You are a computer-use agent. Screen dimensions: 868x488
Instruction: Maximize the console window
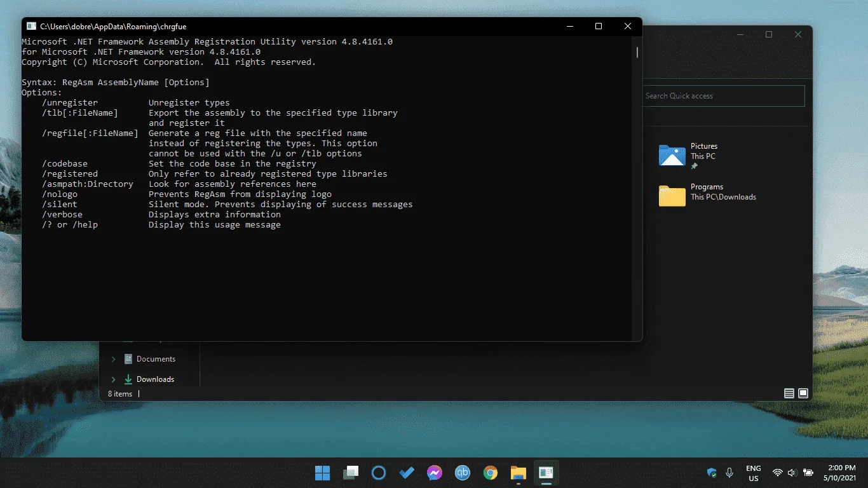coord(599,26)
